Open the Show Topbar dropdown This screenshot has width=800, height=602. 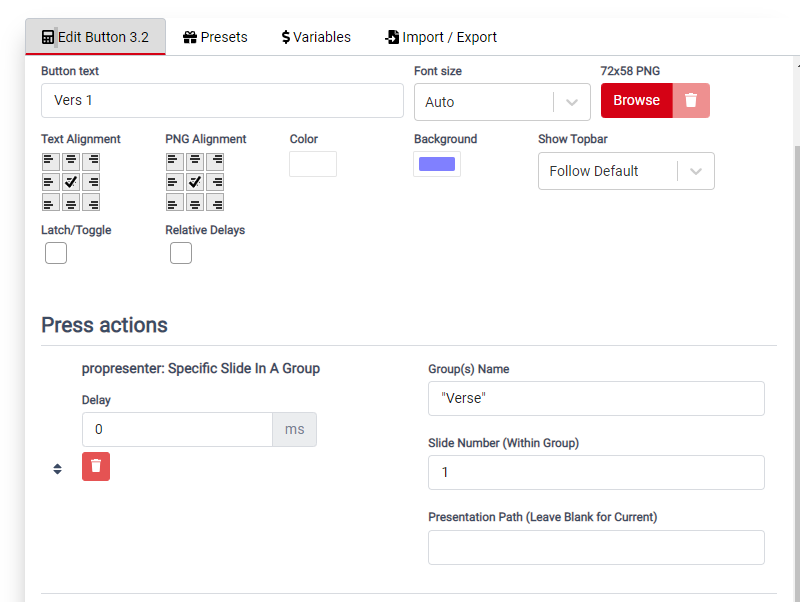(x=626, y=171)
